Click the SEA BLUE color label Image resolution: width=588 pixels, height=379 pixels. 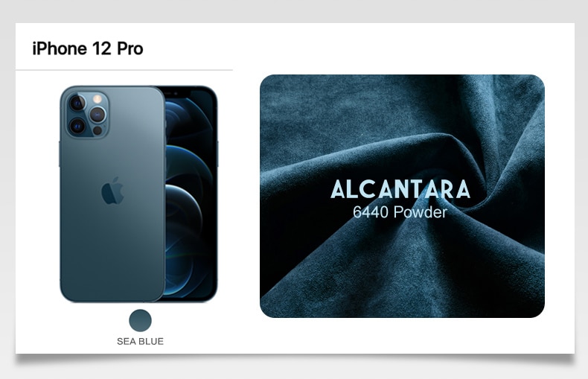(x=140, y=342)
